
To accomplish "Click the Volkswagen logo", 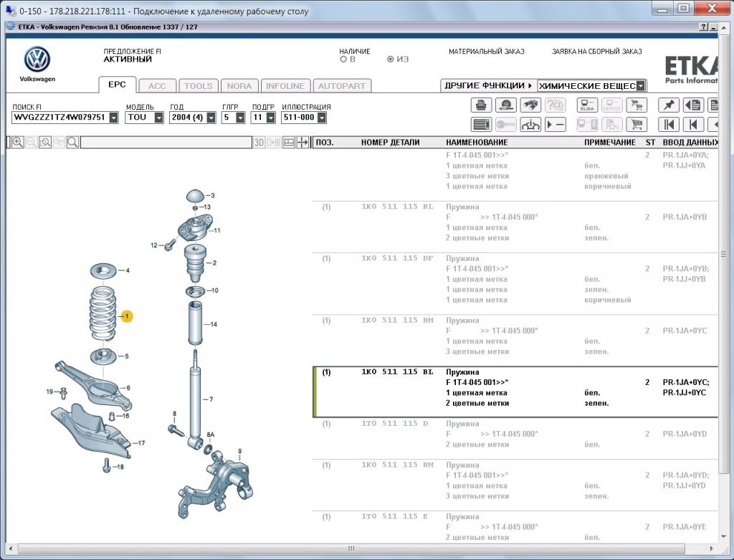I will coord(37,60).
